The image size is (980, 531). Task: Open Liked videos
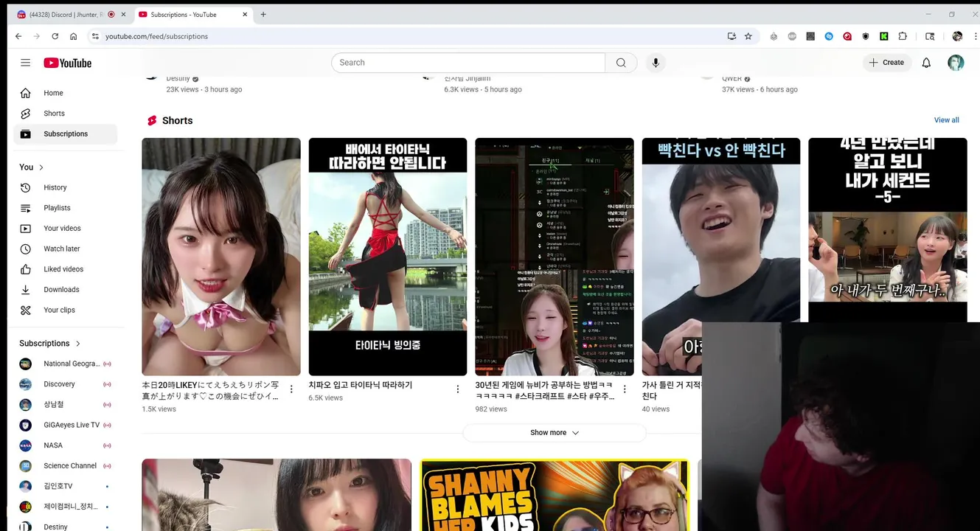[x=65, y=269]
